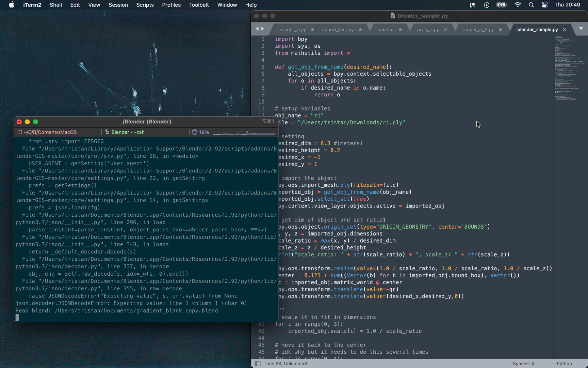The image size is (588, 368).
Task: Open Control Center from the menu bar
Action: [544, 5]
